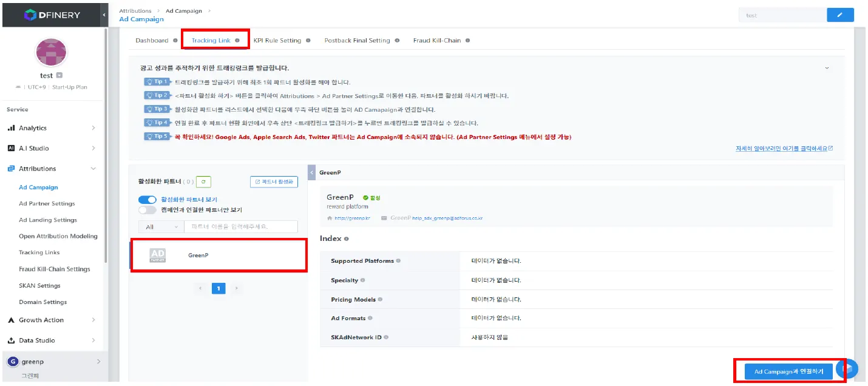Select GreenP partner in the list

[x=218, y=256]
